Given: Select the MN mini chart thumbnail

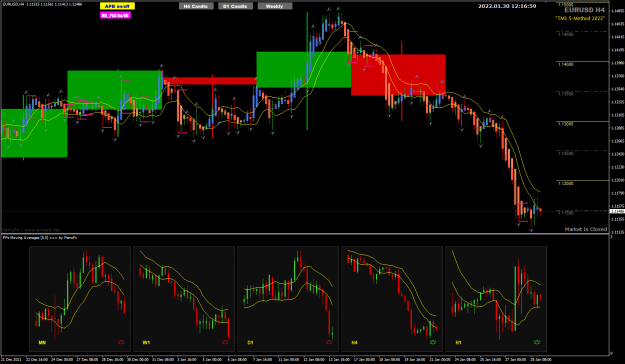Looking at the screenshot, I should 80,299.
